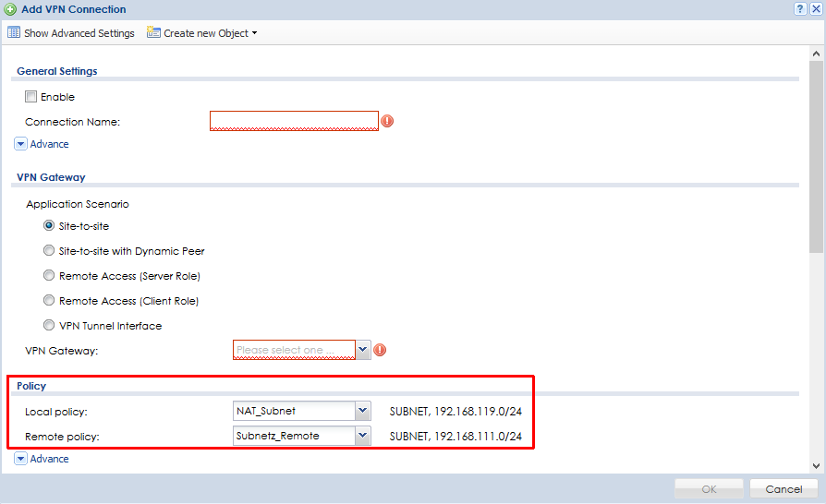This screenshot has width=826, height=504.
Task: Click the Show Advanced Settings icon
Action: tap(14, 33)
